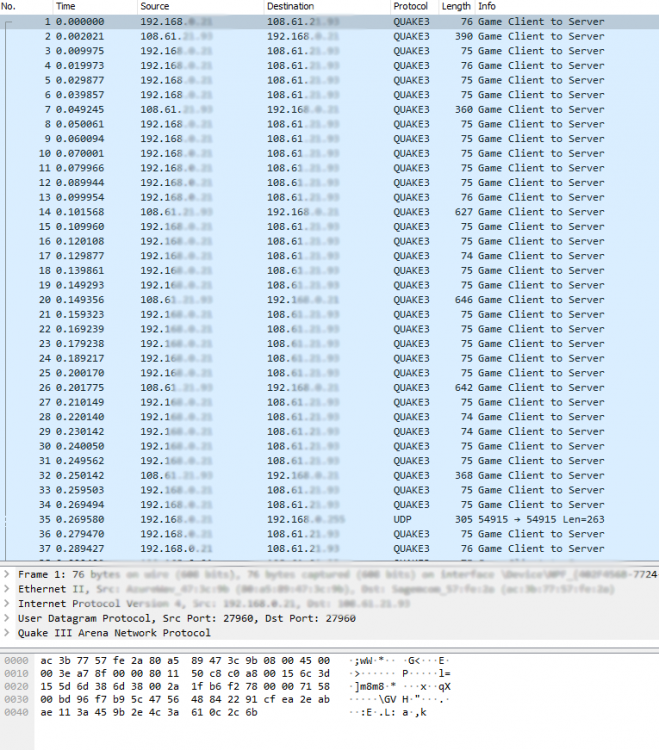Image resolution: width=659 pixels, height=750 pixels.
Task: Select packet 9 at time 0.060094
Action: tap(330, 139)
